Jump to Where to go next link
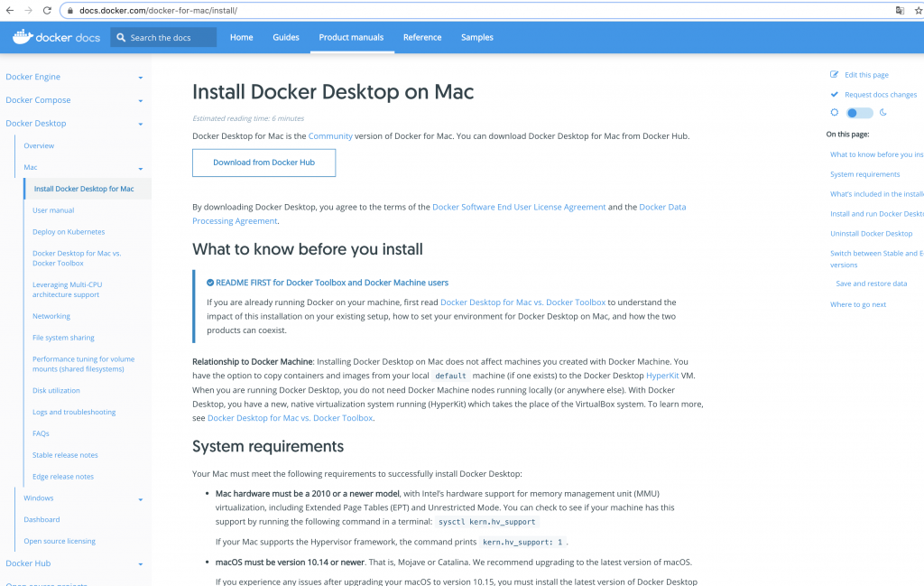Image resolution: width=924 pixels, height=586 pixels. click(858, 304)
